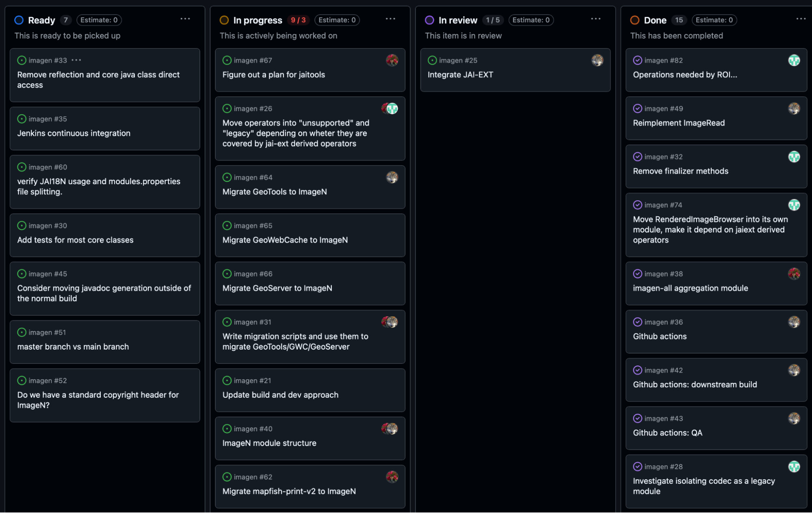The width and height of the screenshot is (812, 513).
Task: Click the In progress 9 / 3 count badge
Action: point(298,20)
